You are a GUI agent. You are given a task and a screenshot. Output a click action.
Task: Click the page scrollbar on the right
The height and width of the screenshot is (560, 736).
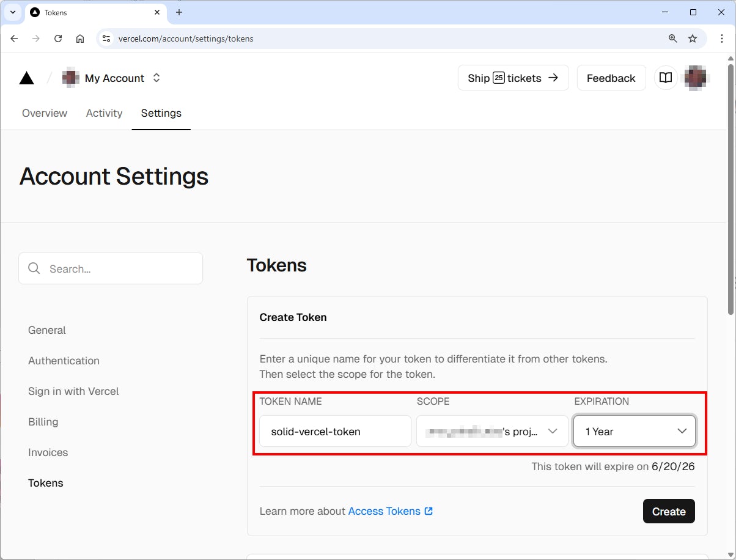click(731, 183)
